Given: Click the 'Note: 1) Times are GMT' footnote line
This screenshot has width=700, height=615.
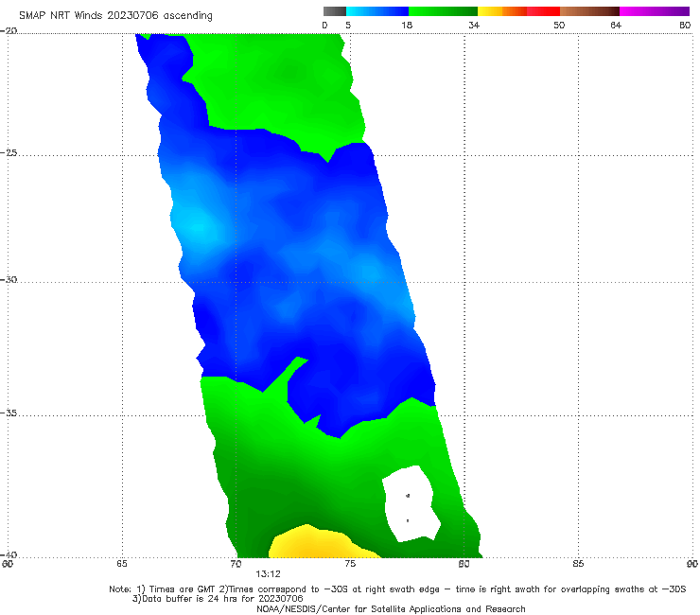Looking at the screenshot, I should 397,589.
